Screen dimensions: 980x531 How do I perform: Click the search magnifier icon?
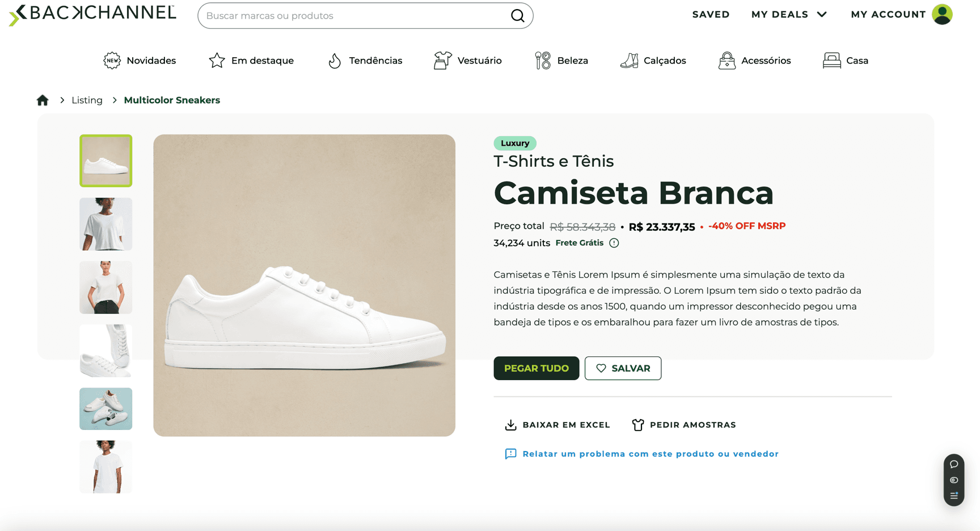517,16
